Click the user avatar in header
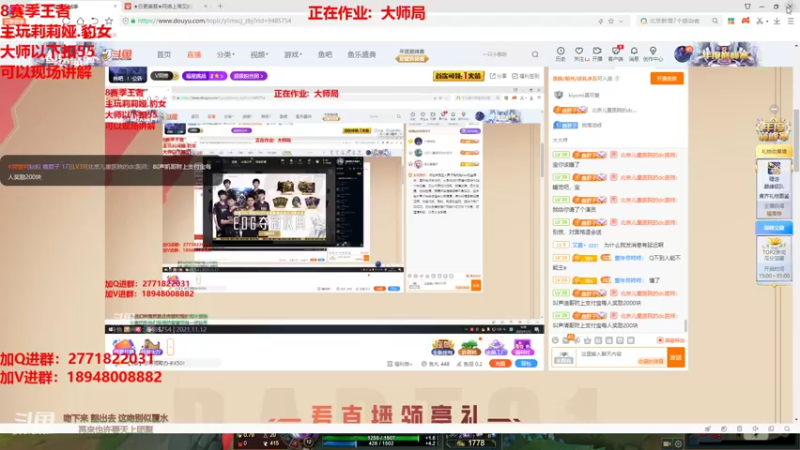Viewport: 800px width, 450px height. [x=682, y=54]
